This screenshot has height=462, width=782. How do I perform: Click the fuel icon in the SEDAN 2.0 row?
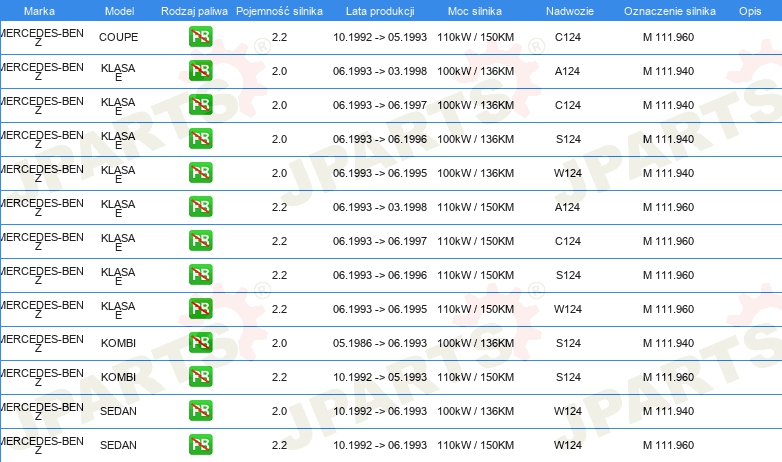pos(200,411)
